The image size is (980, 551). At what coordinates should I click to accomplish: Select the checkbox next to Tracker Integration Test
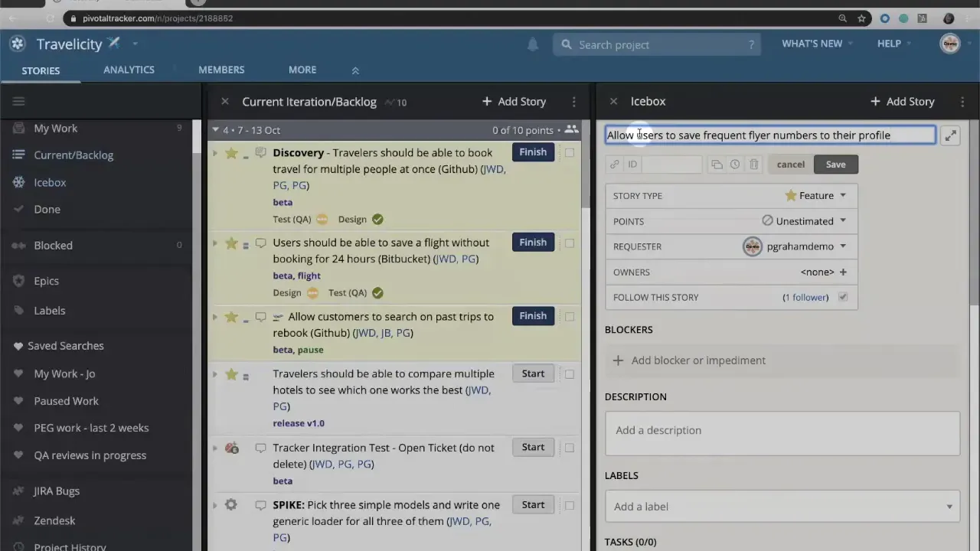570,448
